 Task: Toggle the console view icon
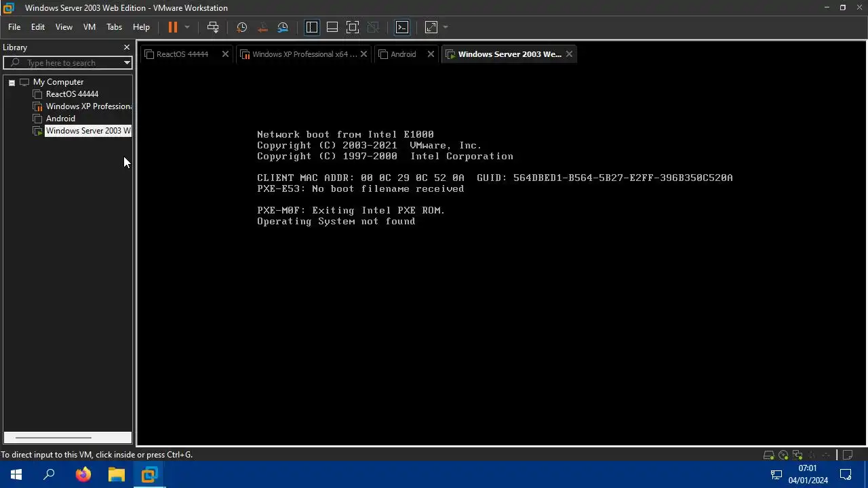pos(402,27)
